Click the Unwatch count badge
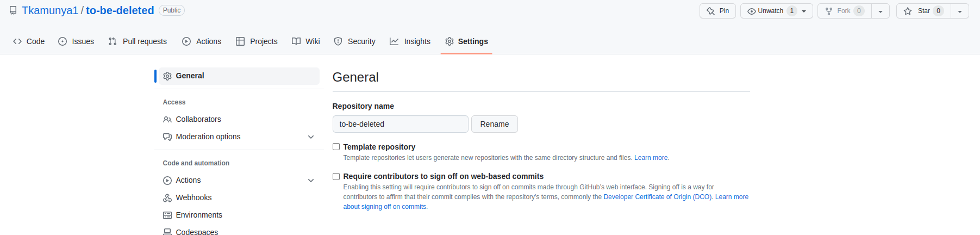 792,11
